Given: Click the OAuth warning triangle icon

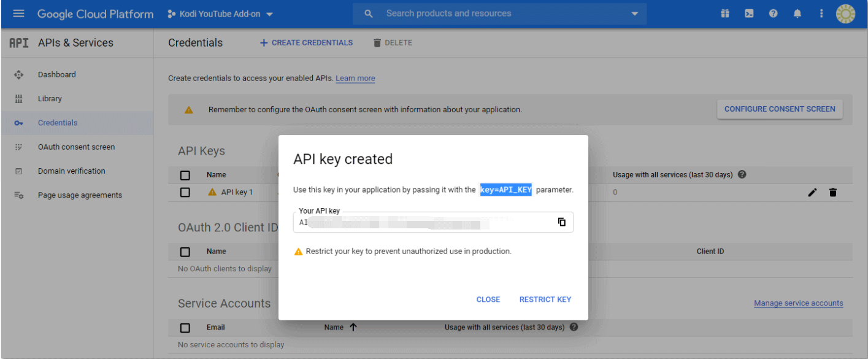Looking at the screenshot, I should [x=189, y=110].
